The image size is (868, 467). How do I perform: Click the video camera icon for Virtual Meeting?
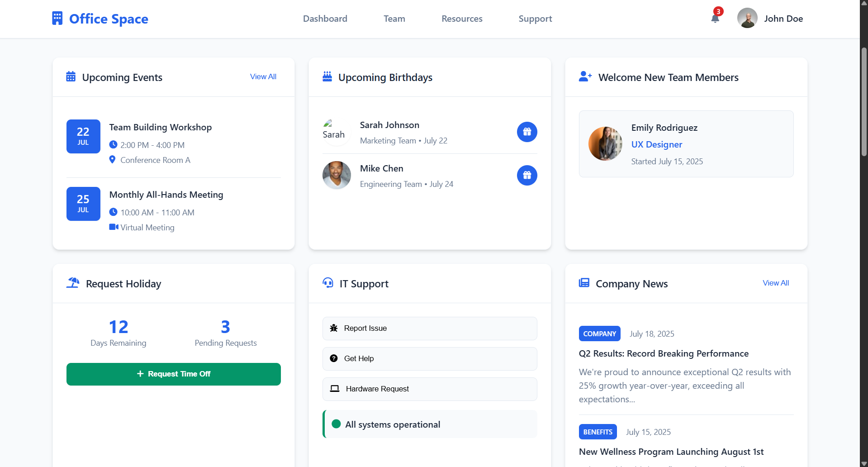114,227
